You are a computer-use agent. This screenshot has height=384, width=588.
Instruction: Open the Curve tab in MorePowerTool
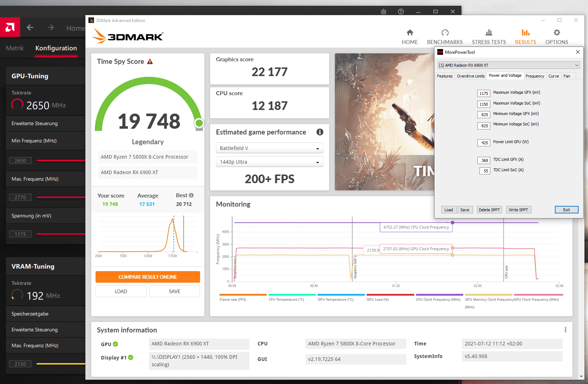click(x=553, y=76)
